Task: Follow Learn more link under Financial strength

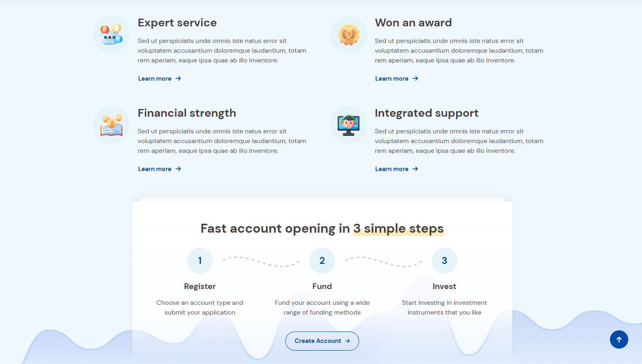Action: coord(159,169)
